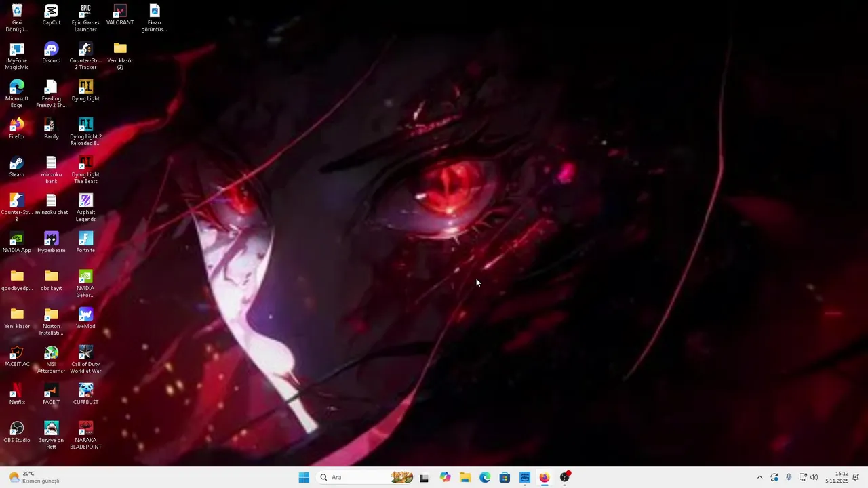
Task: Select the minzoku chat text file
Action: click(52, 205)
